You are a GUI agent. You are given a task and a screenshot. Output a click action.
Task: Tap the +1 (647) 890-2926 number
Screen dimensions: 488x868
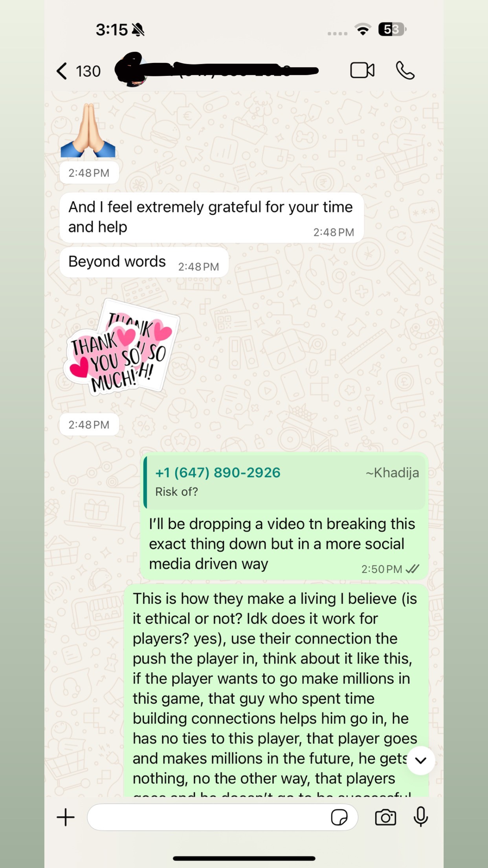(x=218, y=473)
